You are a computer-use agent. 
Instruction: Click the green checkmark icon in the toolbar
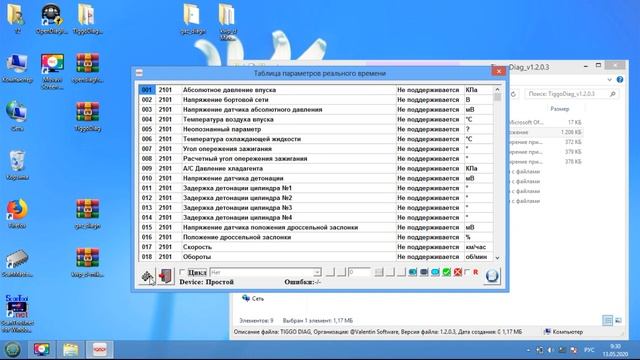447,272
